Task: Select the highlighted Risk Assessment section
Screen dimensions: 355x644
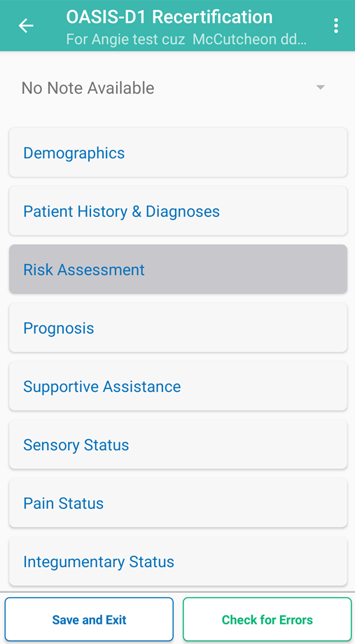Action: click(178, 269)
